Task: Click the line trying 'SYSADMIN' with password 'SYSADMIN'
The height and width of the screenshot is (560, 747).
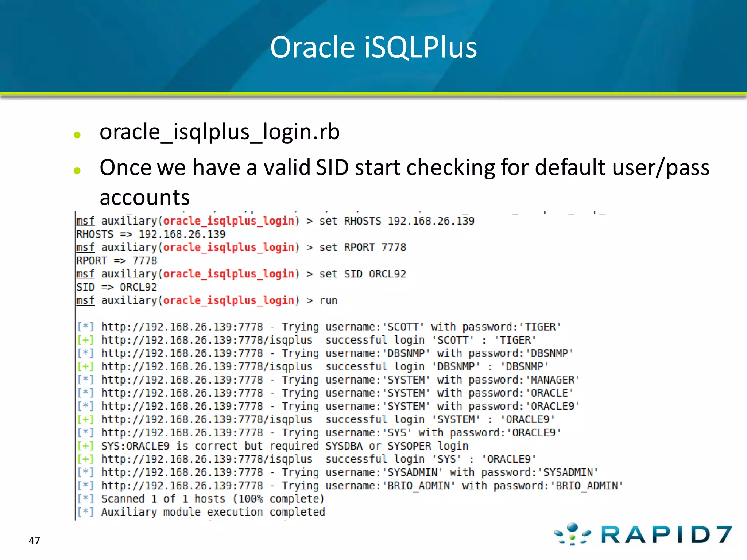Action: (338, 472)
